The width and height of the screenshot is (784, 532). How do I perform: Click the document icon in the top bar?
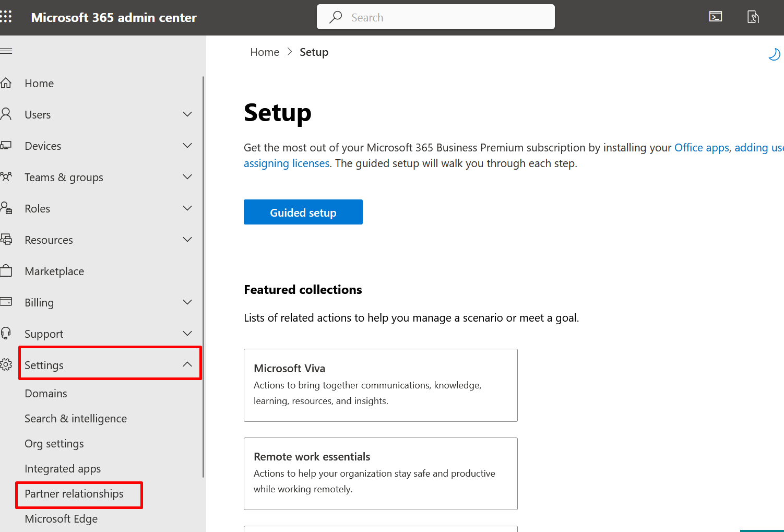click(x=753, y=17)
